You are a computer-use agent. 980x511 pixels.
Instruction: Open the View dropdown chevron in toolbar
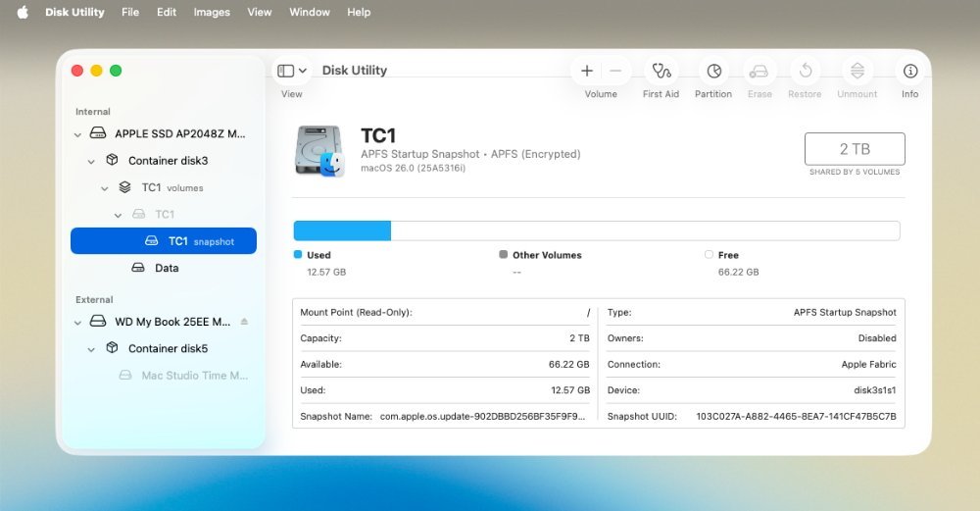pos(303,71)
